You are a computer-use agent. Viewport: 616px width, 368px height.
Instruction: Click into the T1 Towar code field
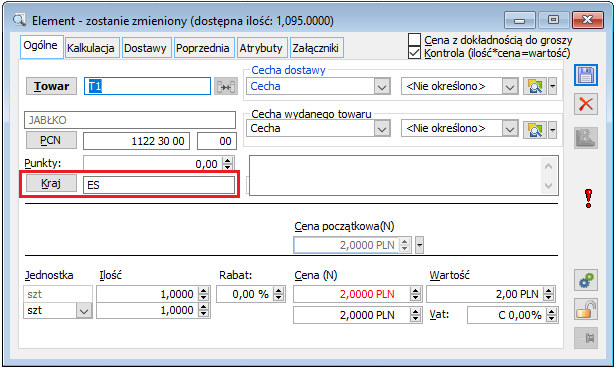click(x=147, y=86)
